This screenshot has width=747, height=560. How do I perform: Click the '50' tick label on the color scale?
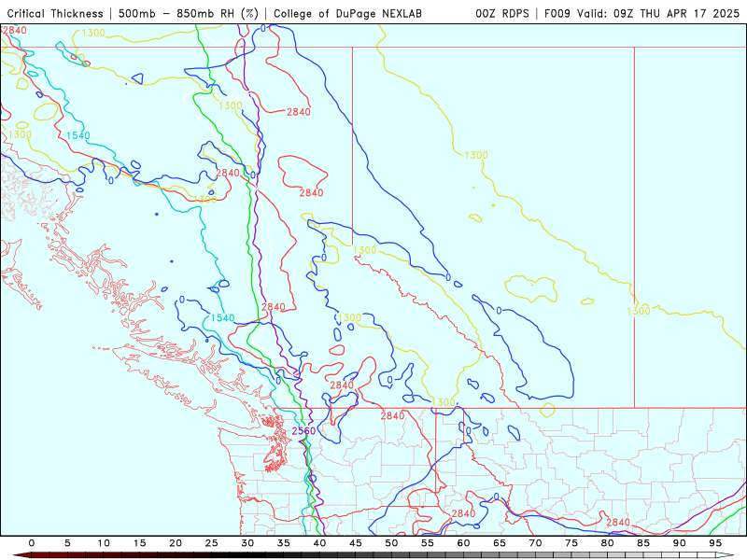tap(391, 543)
